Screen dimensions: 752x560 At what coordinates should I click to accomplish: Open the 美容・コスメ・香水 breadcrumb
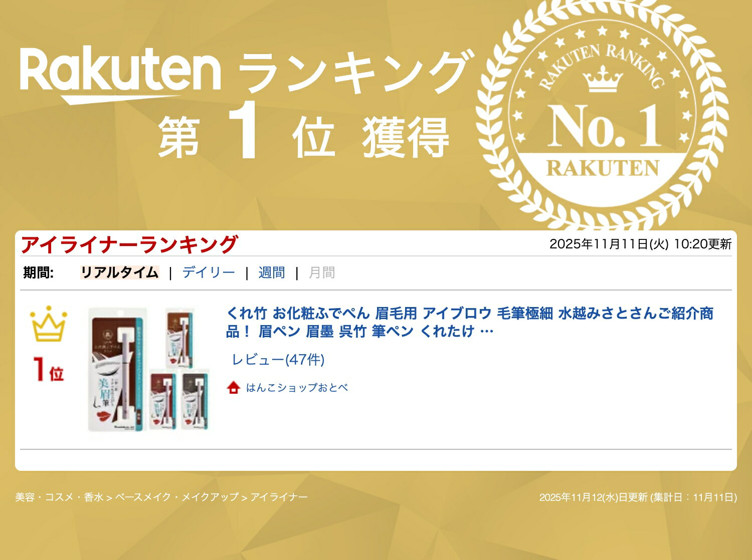pyautogui.click(x=59, y=497)
